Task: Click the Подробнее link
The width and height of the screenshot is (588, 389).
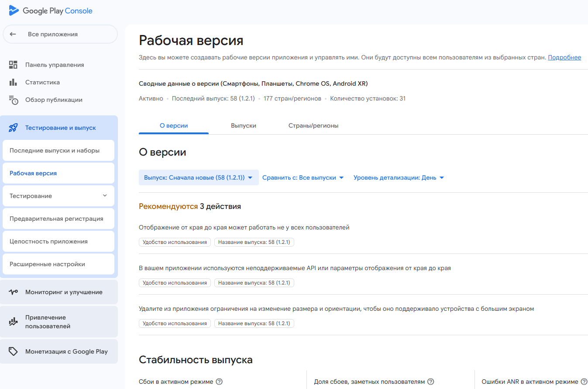Action: point(564,57)
